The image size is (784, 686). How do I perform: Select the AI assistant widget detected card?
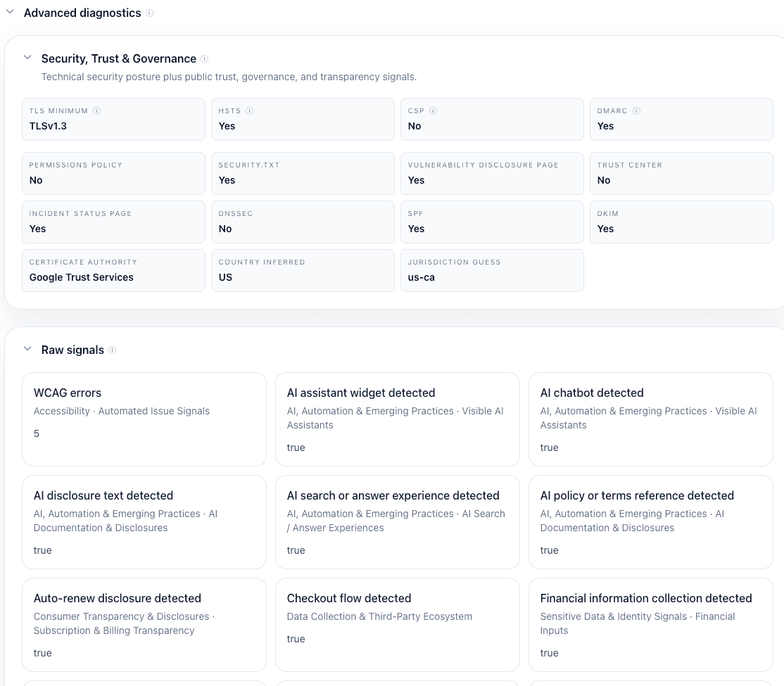coord(397,419)
